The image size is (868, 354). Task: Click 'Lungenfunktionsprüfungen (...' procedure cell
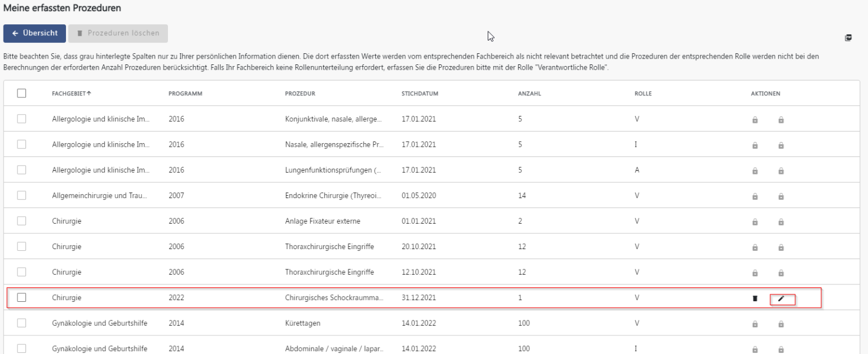[x=334, y=170]
